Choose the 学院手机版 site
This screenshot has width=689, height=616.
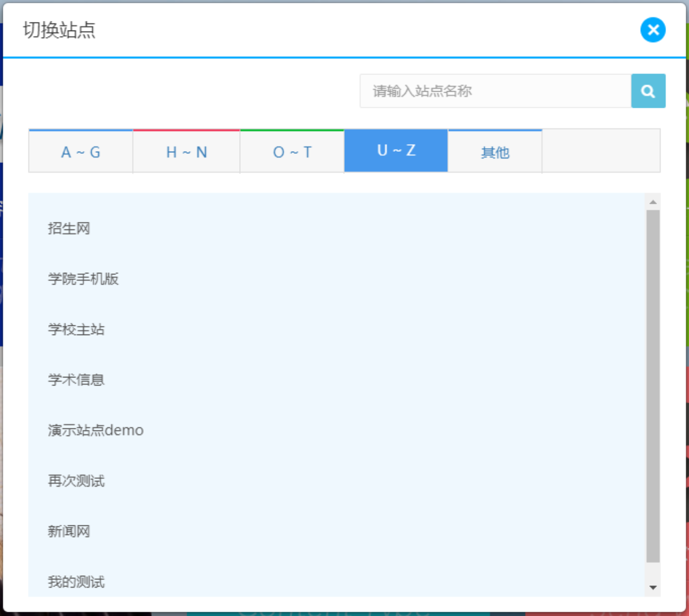pyautogui.click(x=83, y=279)
